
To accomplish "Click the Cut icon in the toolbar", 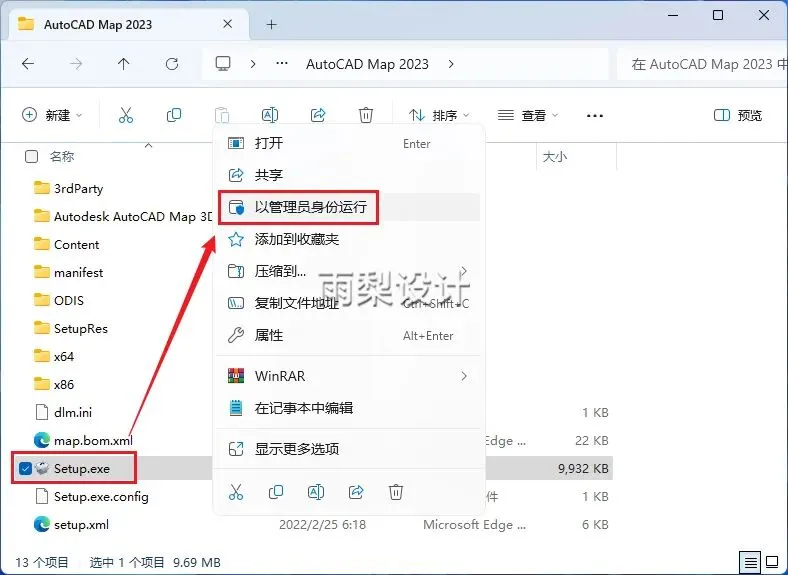I will (x=126, y=115).
